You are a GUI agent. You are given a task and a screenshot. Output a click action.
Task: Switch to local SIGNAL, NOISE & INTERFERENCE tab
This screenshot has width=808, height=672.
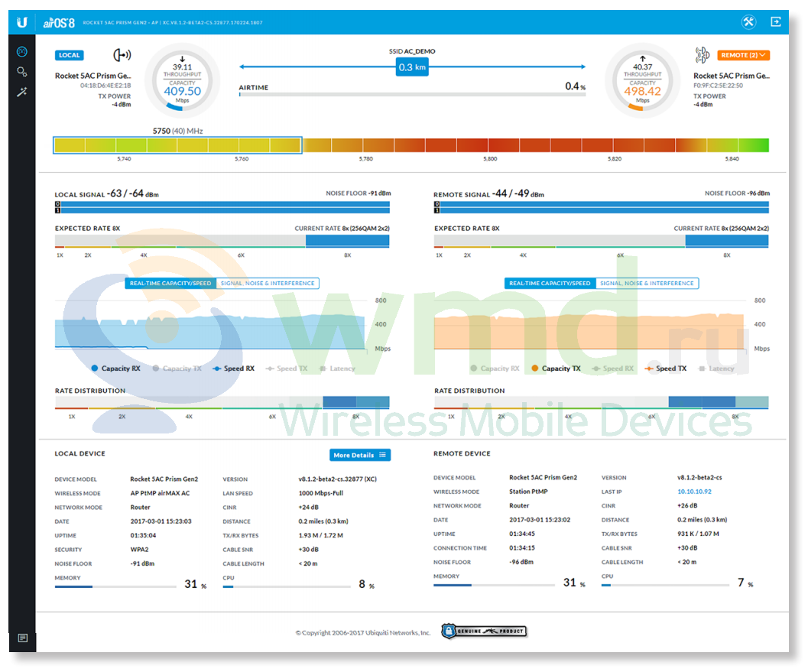[268, 284]
